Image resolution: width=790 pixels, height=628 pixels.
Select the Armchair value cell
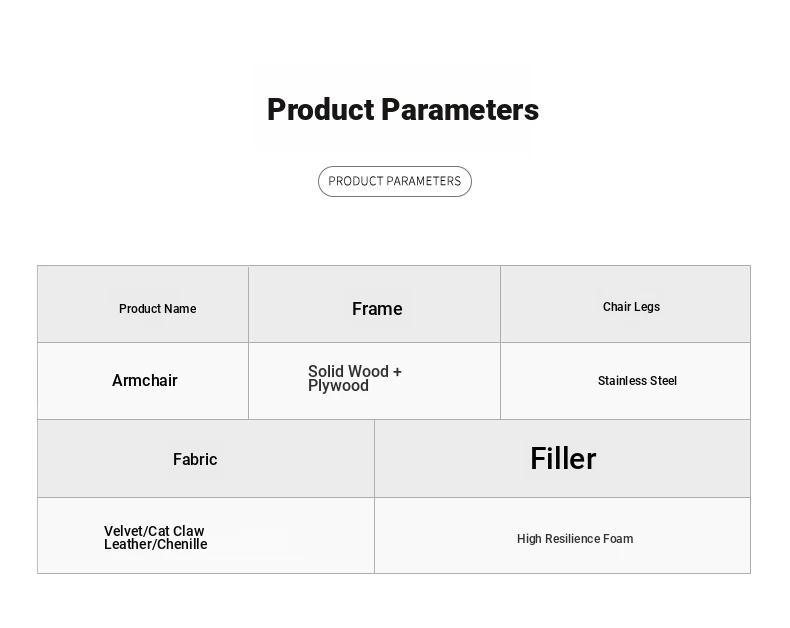(x=145, y=381)
